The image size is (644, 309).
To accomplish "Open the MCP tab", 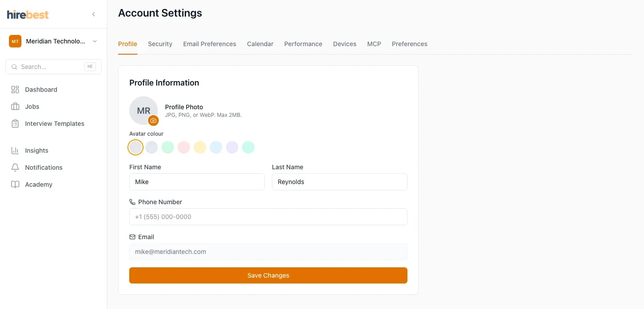I will [374, 44].
